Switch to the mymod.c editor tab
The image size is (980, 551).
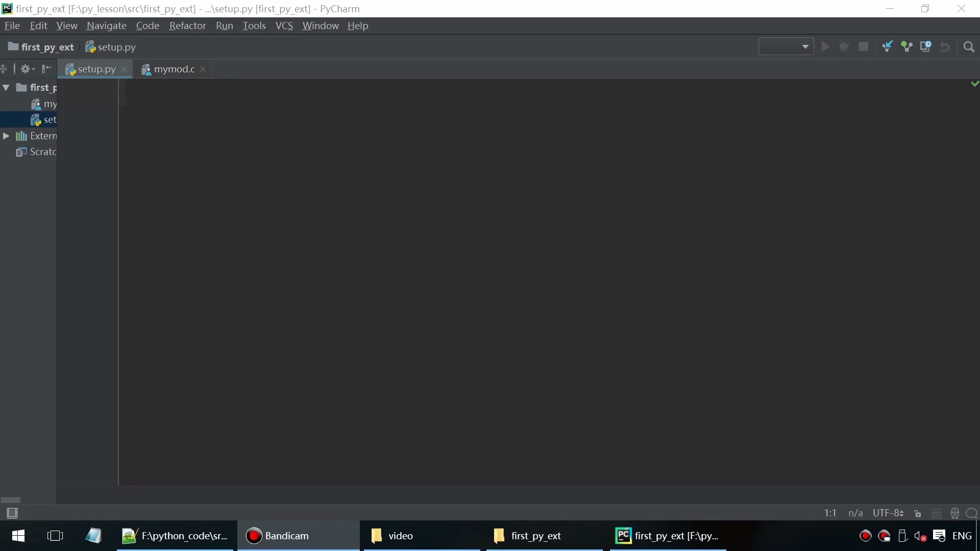(174, 69)
